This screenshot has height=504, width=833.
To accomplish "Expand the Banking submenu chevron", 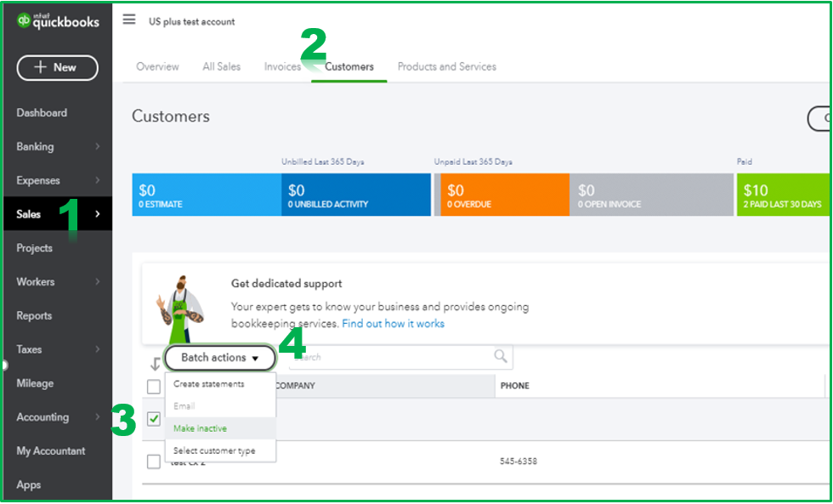I will coord(98,146).
